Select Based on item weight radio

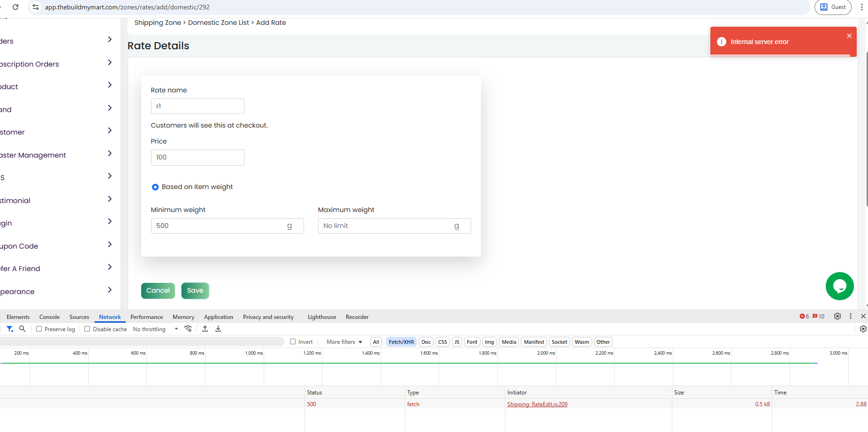click(155, 187)
